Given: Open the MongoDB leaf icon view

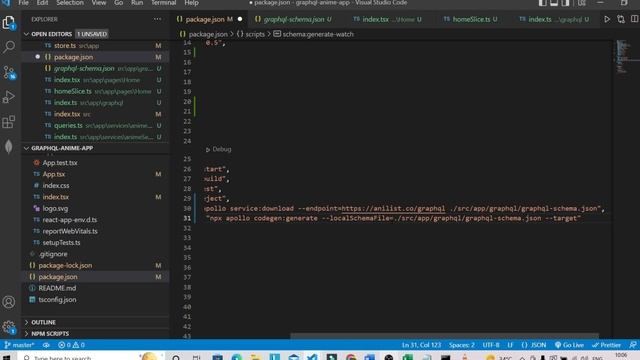Looking at the screenshot, I should point(9,147).
